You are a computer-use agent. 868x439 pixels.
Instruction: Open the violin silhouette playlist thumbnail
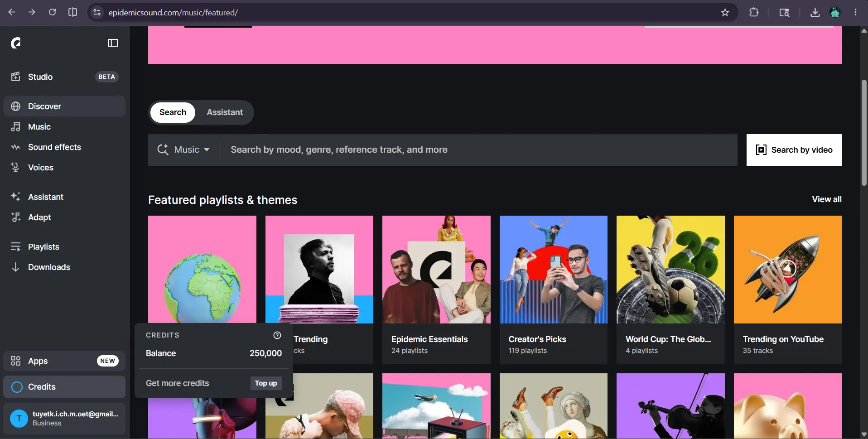670,406
